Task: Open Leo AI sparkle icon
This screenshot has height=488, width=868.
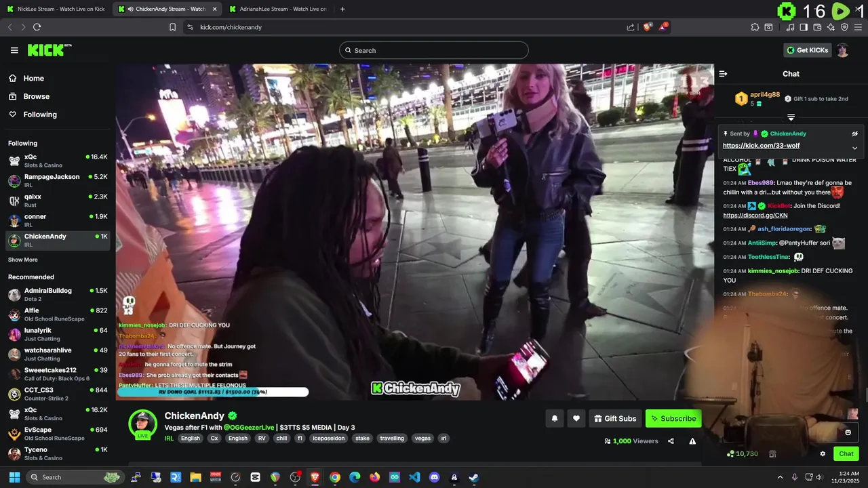Action: point(831,27)
